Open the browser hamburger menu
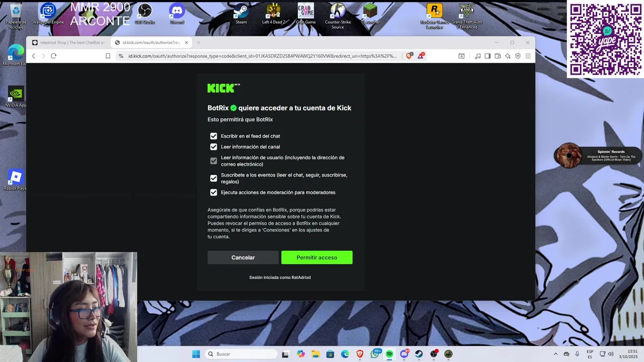Image resolution: width=644 pixels, height=362 pixels. (x=528, y=56)
